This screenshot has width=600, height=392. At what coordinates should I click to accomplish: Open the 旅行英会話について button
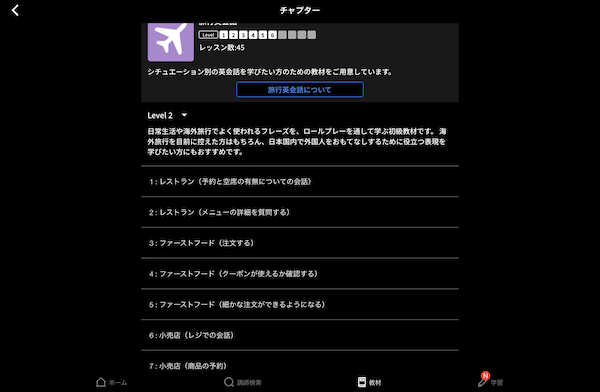tap(300, 90)
